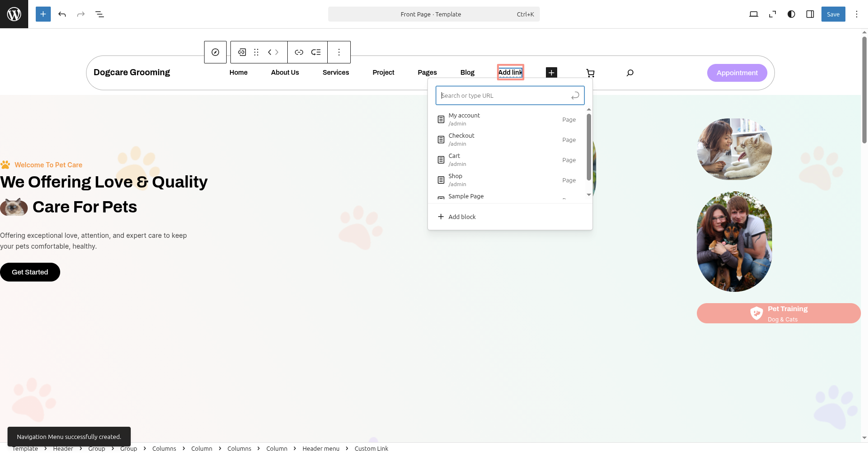Select the Project menu item
The height and width of the screenshot is (454, 868).
(x=383, y=72)
